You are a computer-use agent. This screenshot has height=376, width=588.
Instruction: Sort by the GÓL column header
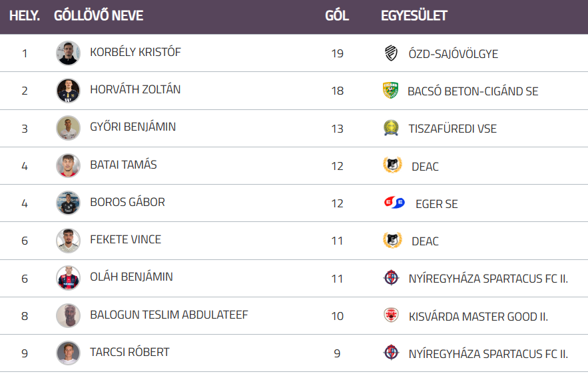(x=337, y=16)
